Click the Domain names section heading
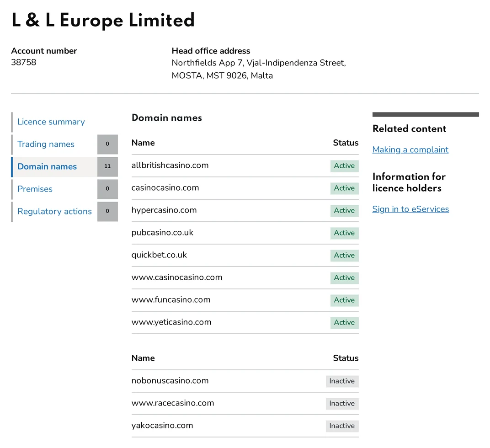Image resolution: width=490 pixels, height=448 pixels. 167,118
